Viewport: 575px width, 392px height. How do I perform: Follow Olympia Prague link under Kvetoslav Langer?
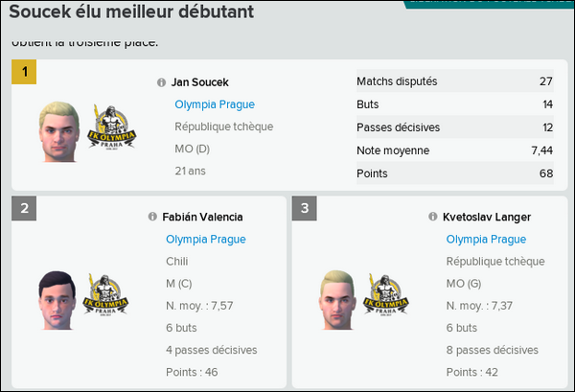(486, 240)
